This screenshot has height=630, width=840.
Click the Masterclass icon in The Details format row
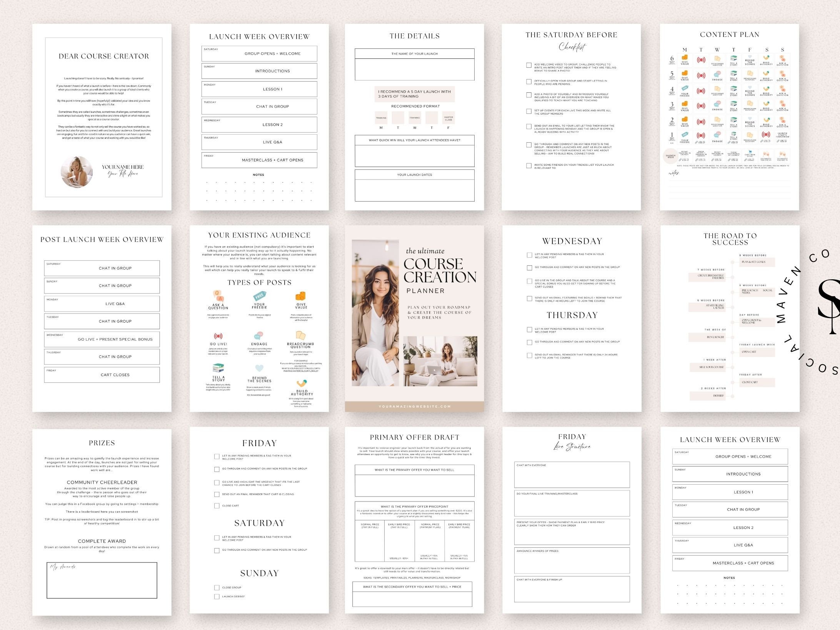449,118
